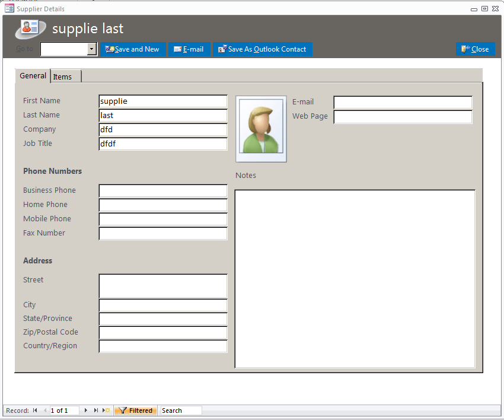The image size is (504, 420).
Task: Click the record number box showing 1 of 1
Action: click(63, 410)
